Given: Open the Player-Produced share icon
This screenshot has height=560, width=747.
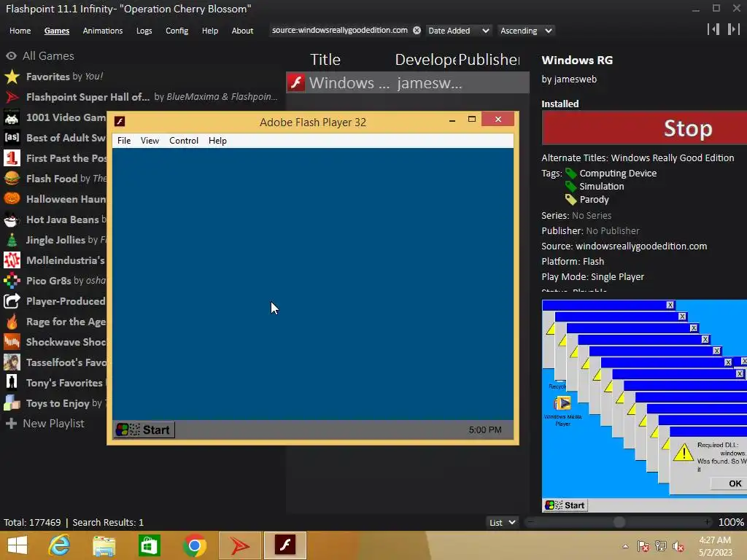Looking at the screenshot, I should click(x=12, y=301).
